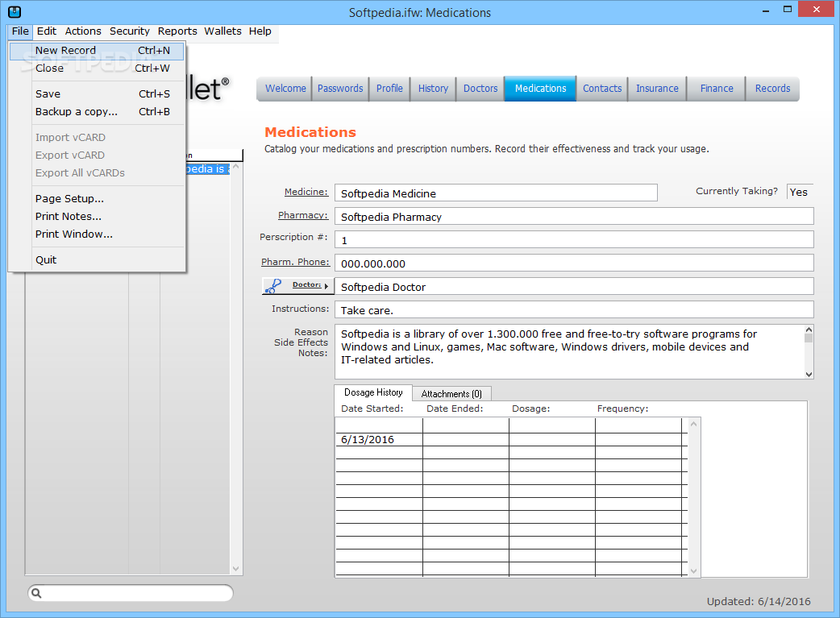
Task: Open the Wallets menu
Action: tap(222, 31)
